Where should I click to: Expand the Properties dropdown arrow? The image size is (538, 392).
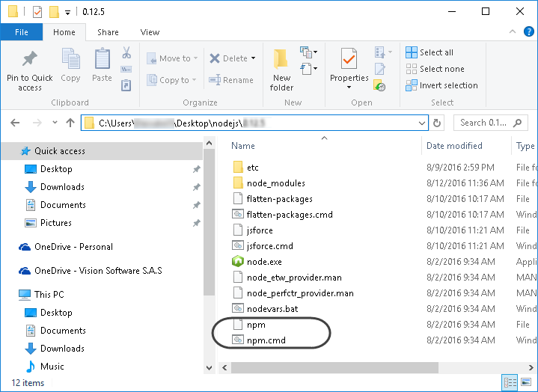click(x=349, y=88)
